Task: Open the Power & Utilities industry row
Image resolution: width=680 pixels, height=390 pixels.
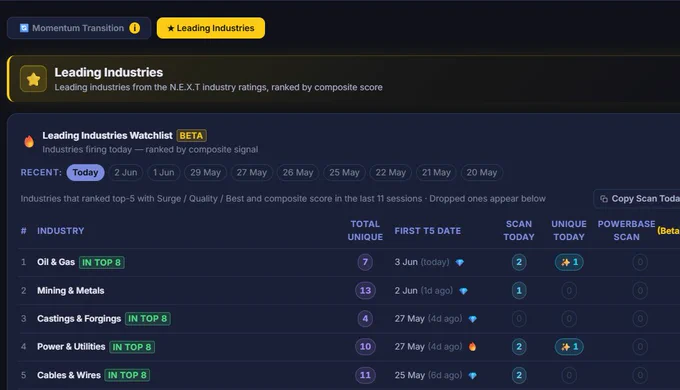Action: click(349, 347)
